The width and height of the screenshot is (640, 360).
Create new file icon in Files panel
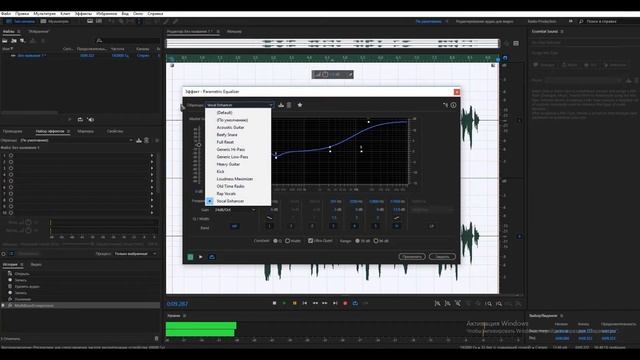tap(23, 41)
